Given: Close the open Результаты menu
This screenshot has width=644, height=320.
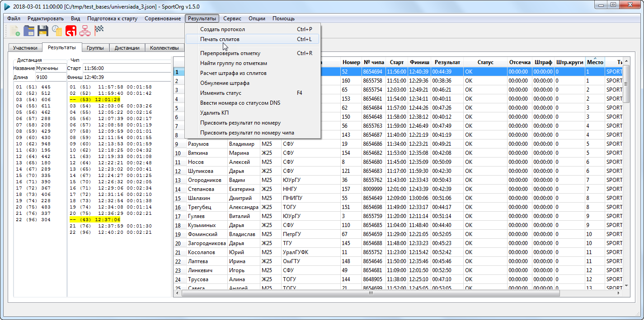Looking at the screenshot, I should (202, 19).
